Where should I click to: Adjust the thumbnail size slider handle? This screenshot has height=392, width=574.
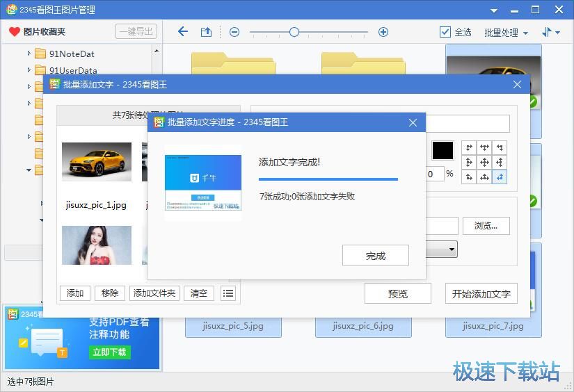(x=294, y=32)
